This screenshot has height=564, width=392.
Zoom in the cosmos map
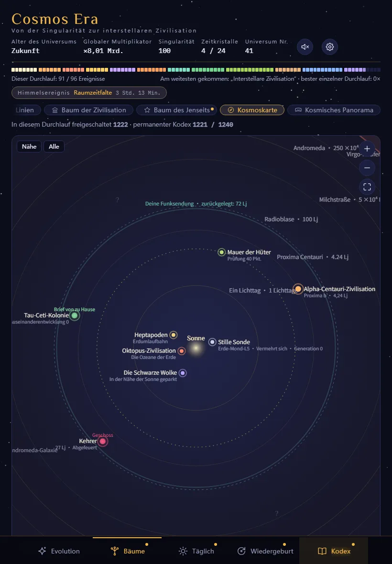click(x=367, y=149)
